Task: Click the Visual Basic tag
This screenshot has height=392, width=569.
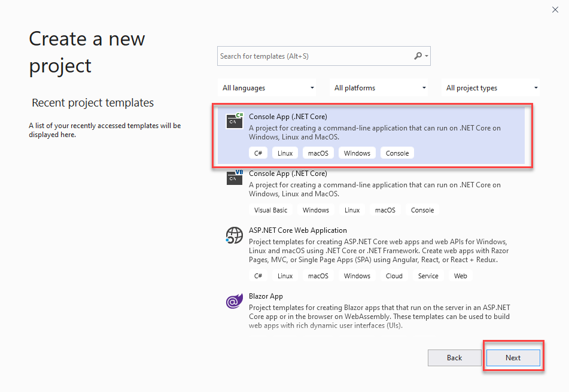Action: coord(270,210)
